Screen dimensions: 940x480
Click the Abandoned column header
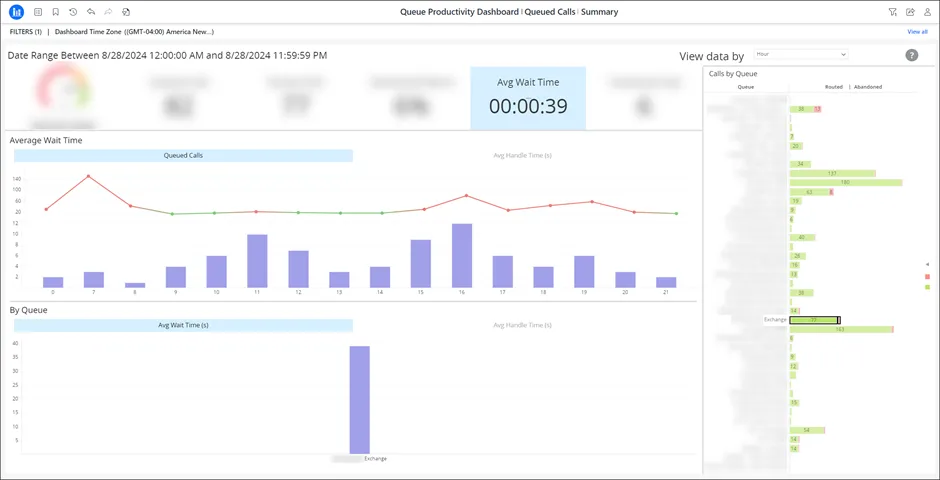(868, 87)
